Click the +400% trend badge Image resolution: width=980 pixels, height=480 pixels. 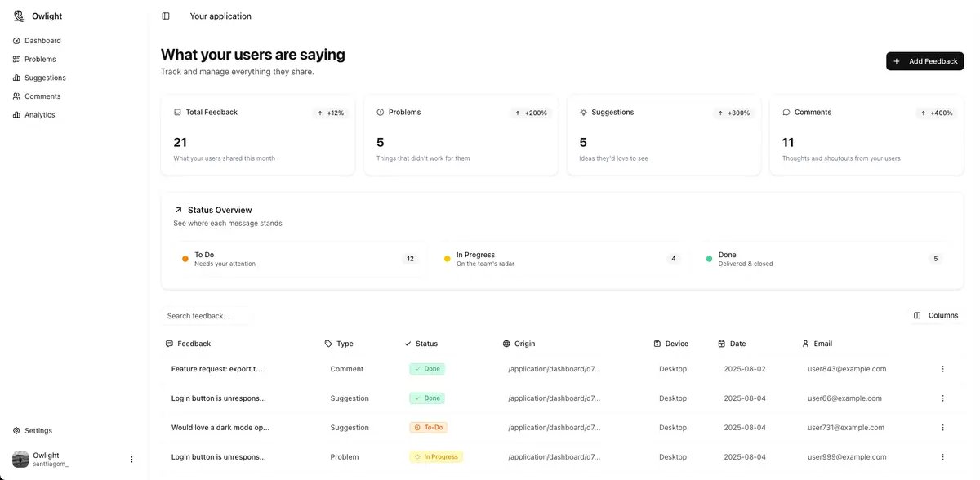937,113
